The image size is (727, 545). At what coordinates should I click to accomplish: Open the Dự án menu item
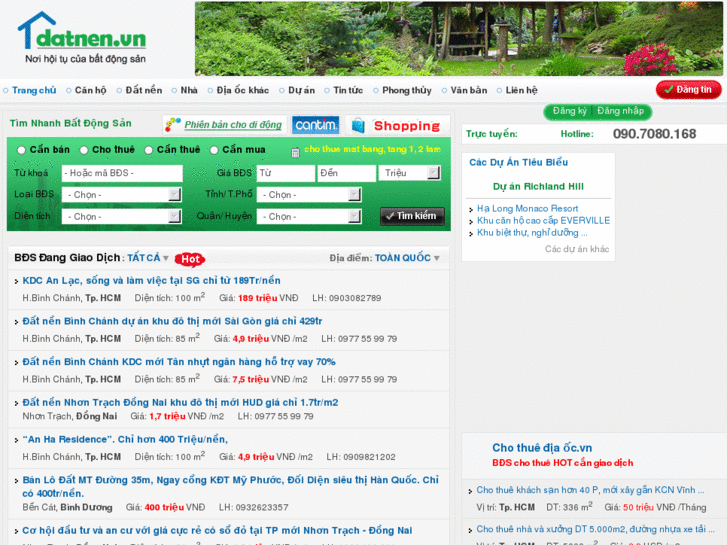pyautogui.click(x=301, y=90)
